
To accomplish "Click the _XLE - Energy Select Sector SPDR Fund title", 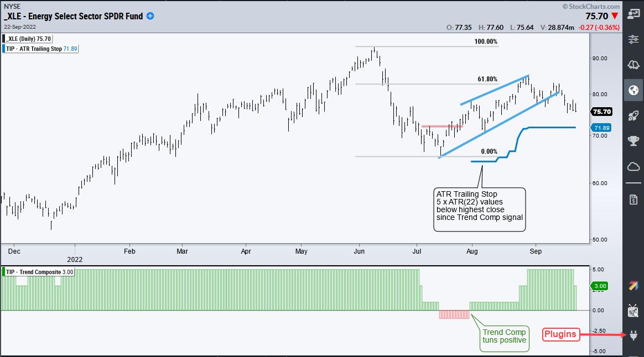I will coord(74,17).
